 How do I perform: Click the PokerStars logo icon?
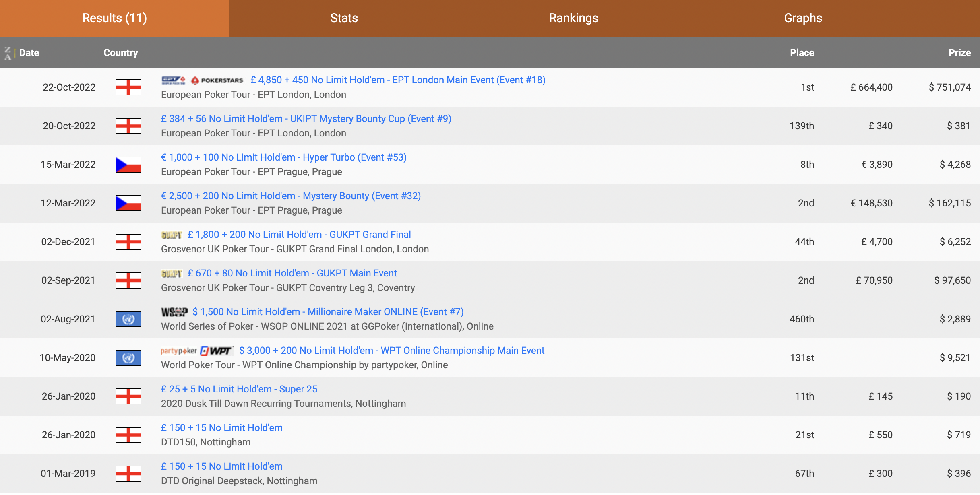pos(217,80)
